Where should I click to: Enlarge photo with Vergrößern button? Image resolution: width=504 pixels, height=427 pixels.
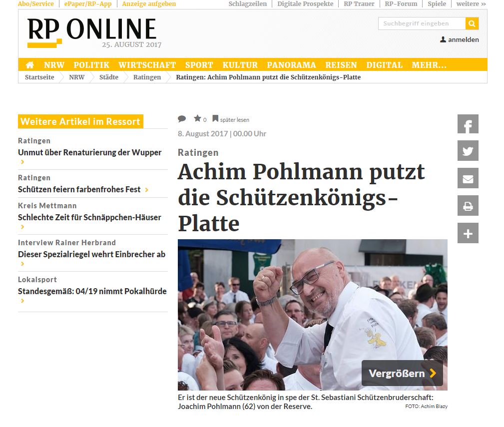pos(402,373)
